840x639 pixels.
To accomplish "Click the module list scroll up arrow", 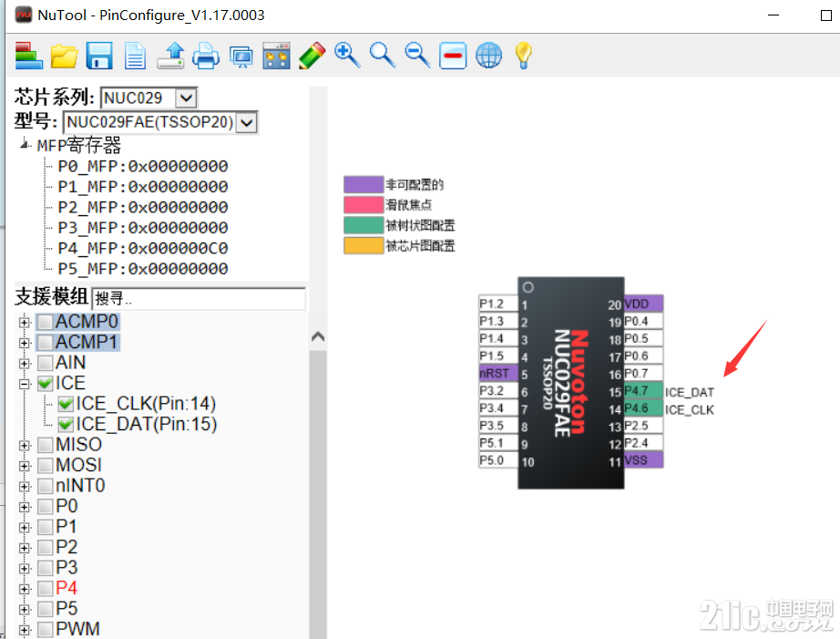I will tap(318, 336).
